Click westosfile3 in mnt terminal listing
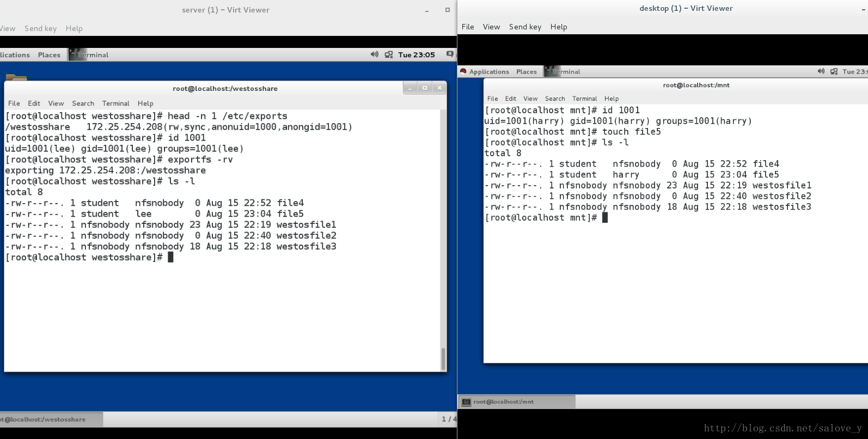868x439 pixels. coord(782,206)
